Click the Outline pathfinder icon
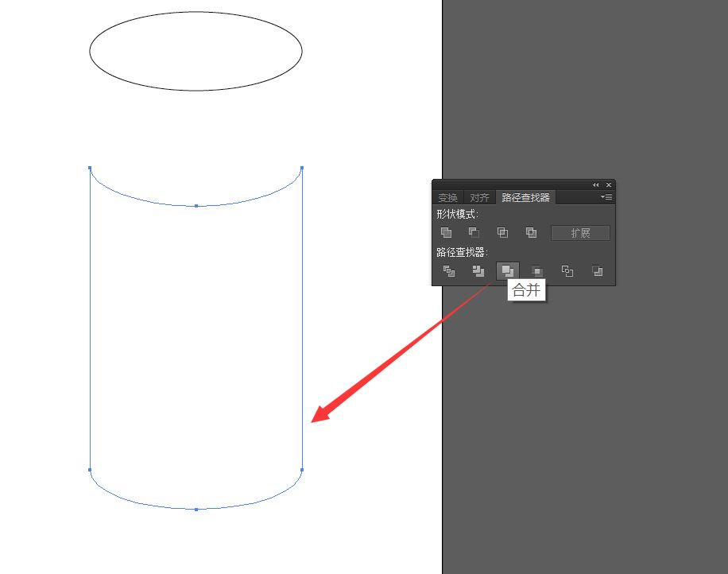 [x=567, y=271]
